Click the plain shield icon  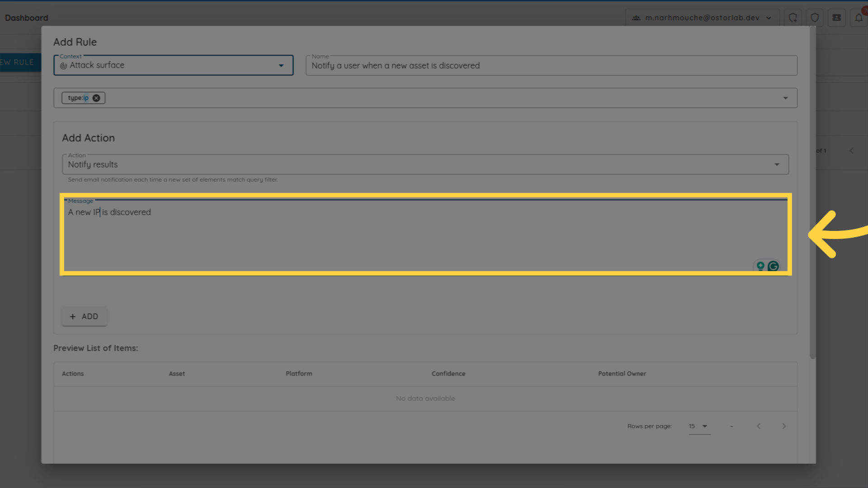(815, 18)
